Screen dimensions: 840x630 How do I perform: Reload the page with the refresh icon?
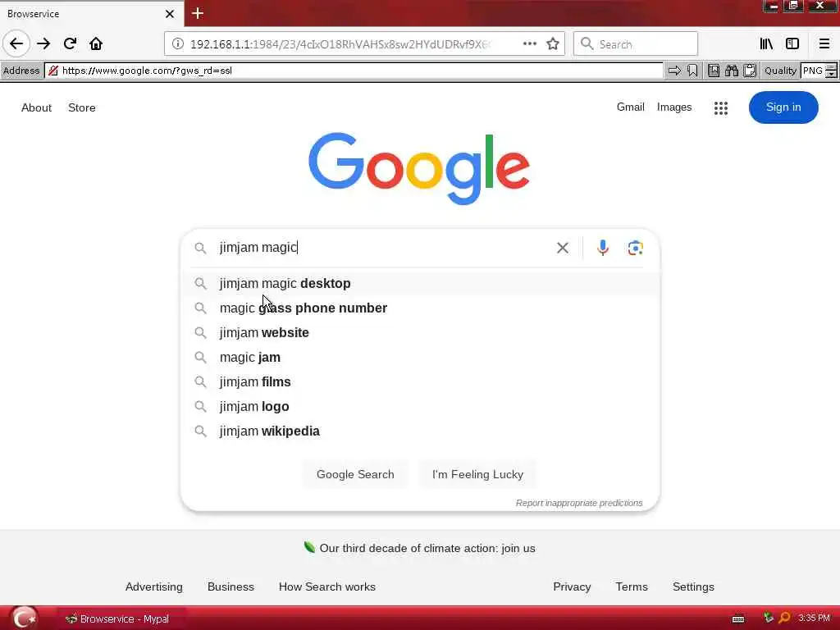(x=70, y=43)
